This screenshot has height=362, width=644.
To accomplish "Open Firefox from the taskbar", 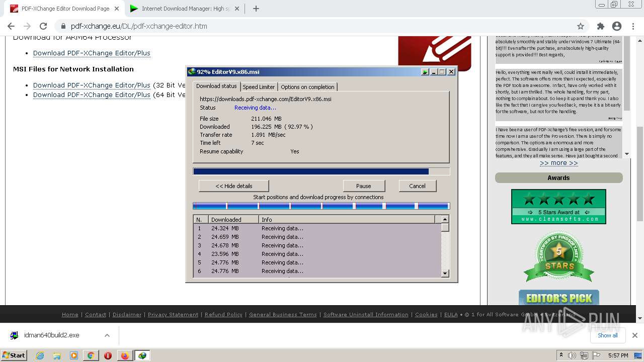I will pos(125,355).
